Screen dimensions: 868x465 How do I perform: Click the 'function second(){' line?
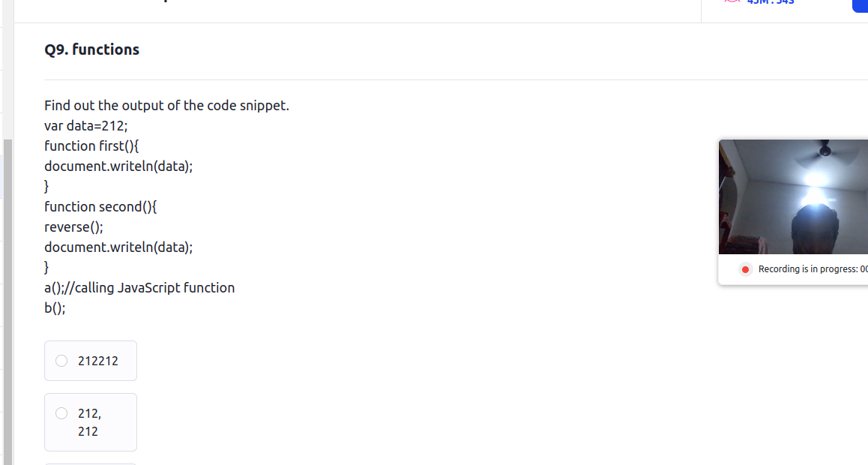(x=100, y=207)
